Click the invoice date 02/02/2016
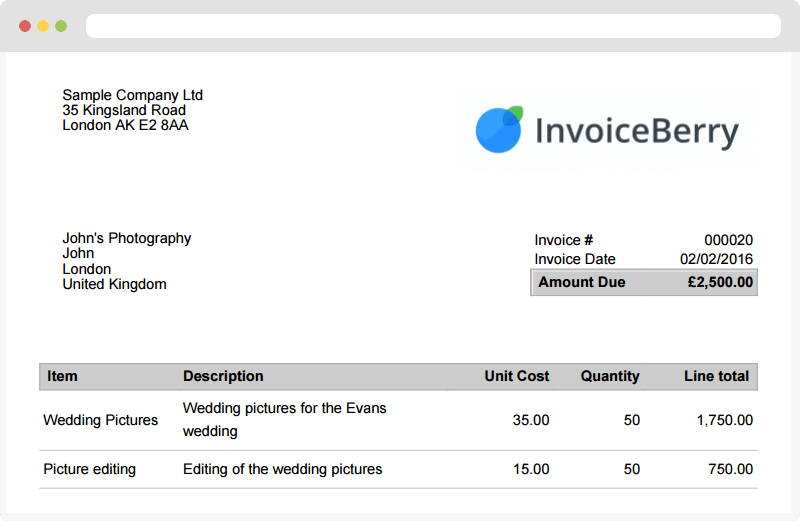The width and height of the screenshot is (800, 521). coord(716,259)
